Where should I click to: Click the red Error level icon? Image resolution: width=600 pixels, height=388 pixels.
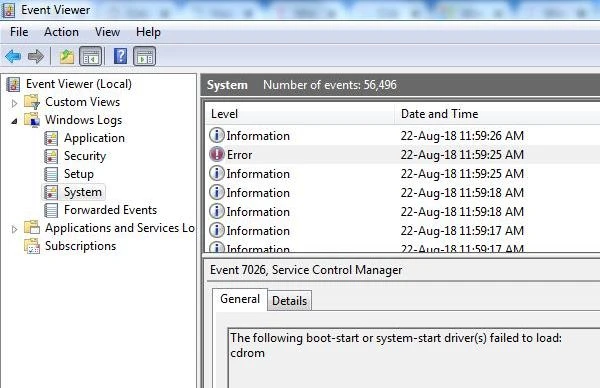217,155
